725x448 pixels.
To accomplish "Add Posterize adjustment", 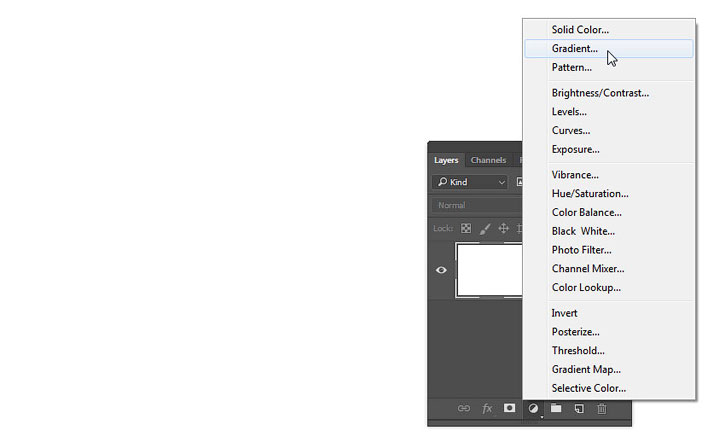I will point(609,332).
